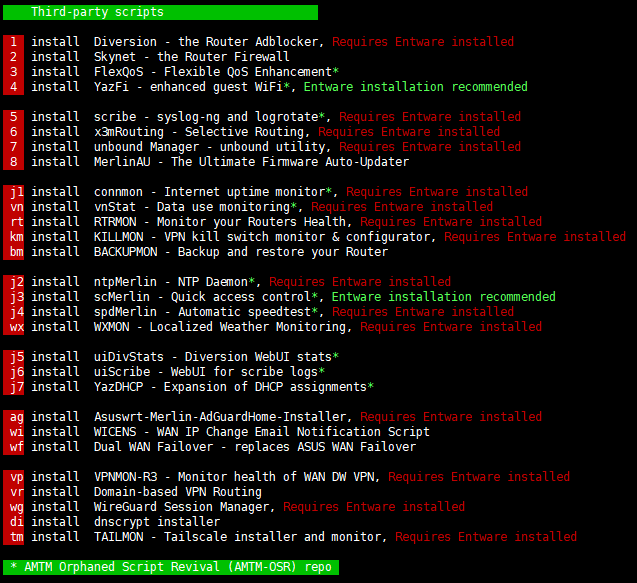This screenshot has height=583, width=637.
Task: Click the AMTM Orphaned Script Revival repo footer
Action: [x=170, y=567]
